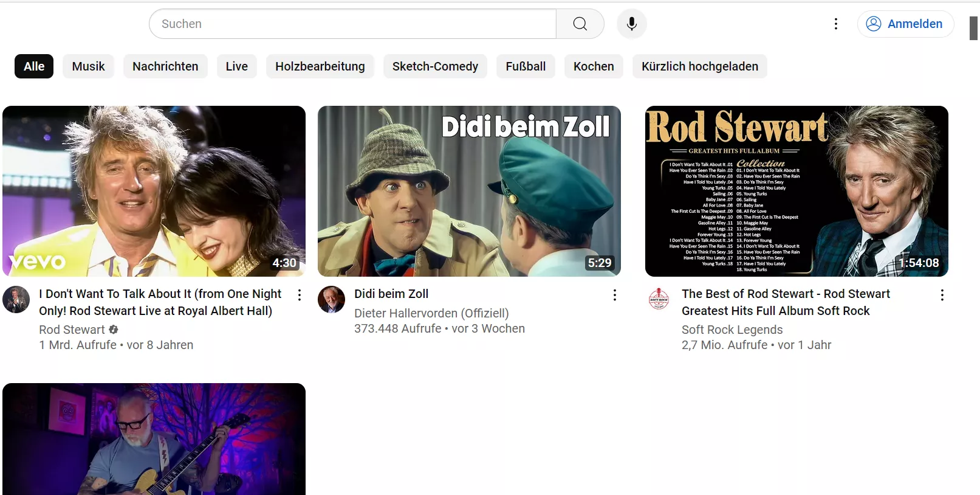Open Dieter Hallervorden (Offiziell) channel link
This screenshot has width=980, height=495.
pyautogui.click(x=431, y=313)
